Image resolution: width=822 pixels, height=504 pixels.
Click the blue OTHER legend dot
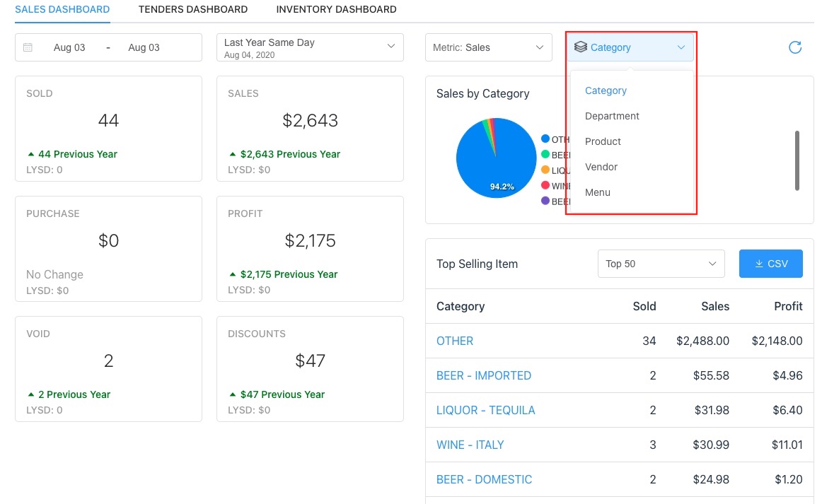[x=545, y=139]
